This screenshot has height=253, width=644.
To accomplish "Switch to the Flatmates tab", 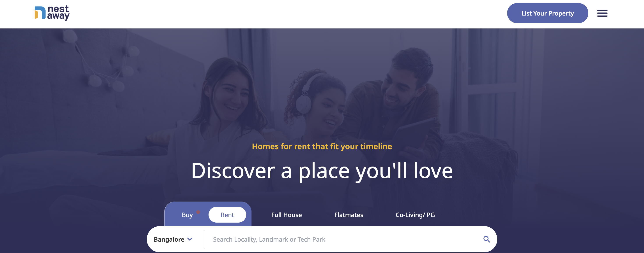I will pos(349,215).
